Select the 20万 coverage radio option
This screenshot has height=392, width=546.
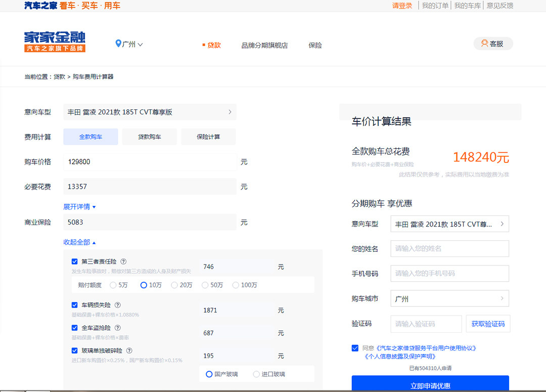pyautogui.click(x=174, y=285)
